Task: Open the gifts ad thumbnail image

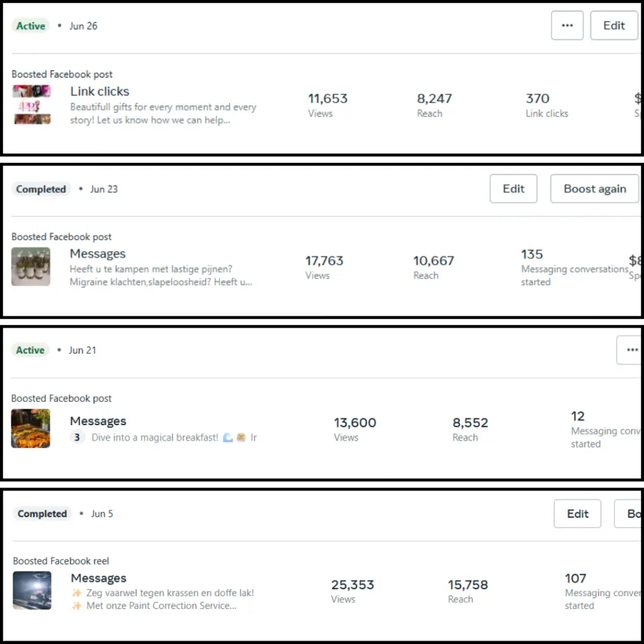Action: click(31, 104)
